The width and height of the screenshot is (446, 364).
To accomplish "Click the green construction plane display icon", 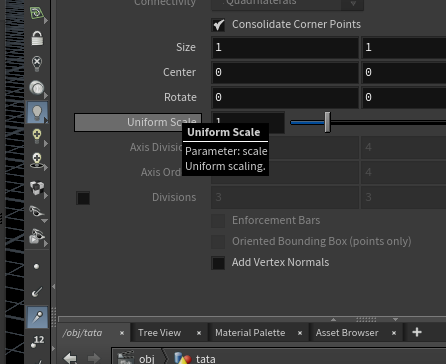I will pos(37,14).
